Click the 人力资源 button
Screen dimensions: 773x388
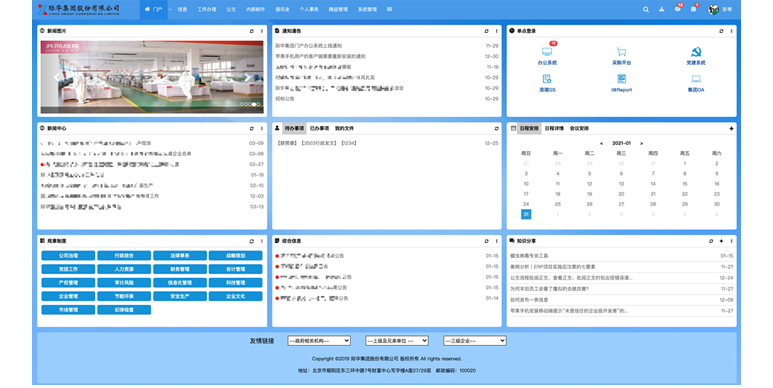click(124, 269)
